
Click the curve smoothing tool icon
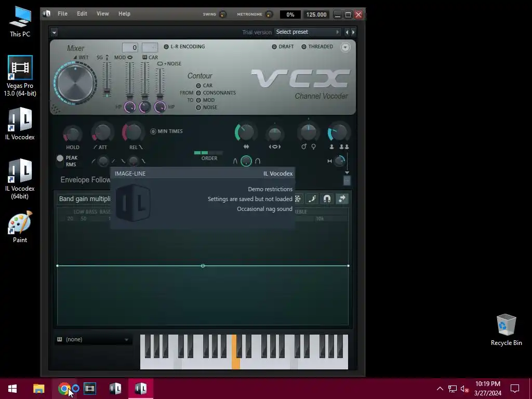click(x=312, y=199)
